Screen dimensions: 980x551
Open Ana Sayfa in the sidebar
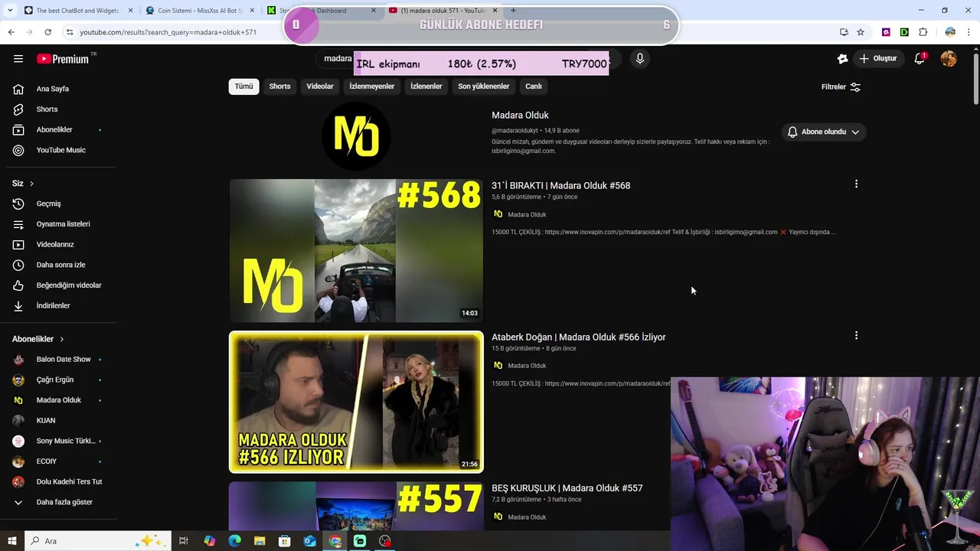coord(58,89)
